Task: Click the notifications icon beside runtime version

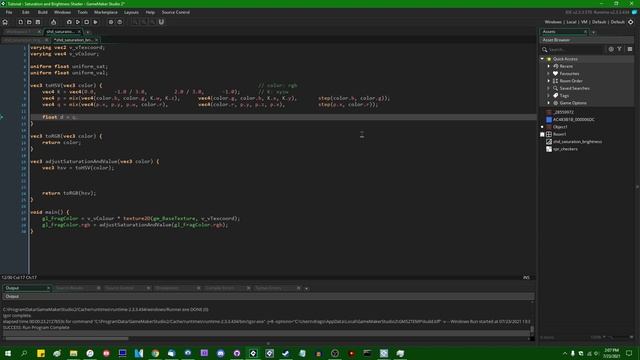Action: pyautogui.click(x=634, y=12)
